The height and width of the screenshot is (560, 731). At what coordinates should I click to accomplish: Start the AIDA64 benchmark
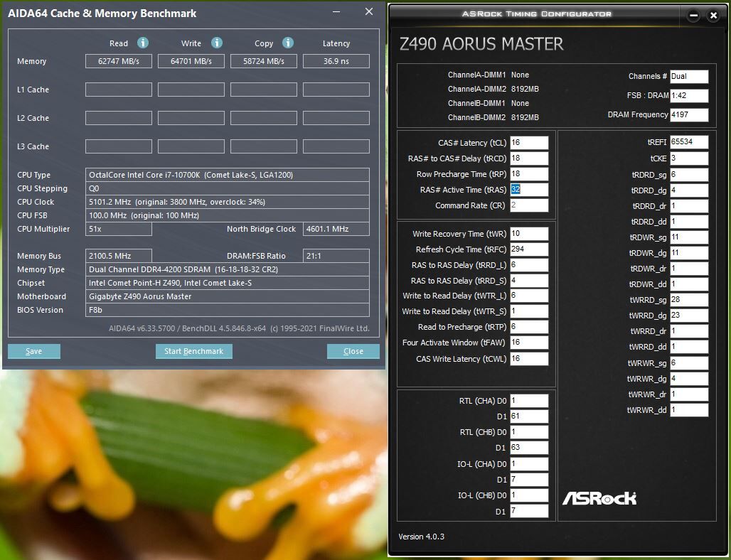194,351
